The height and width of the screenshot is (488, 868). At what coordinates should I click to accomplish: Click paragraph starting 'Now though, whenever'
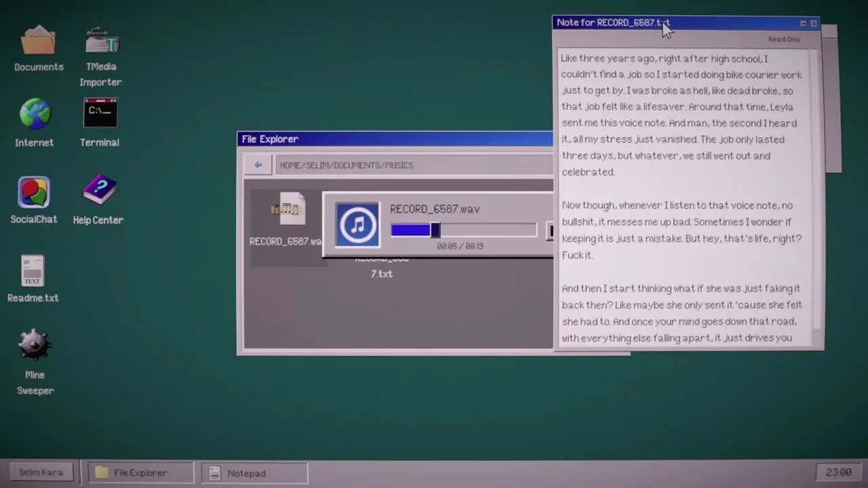pos(682,230)
